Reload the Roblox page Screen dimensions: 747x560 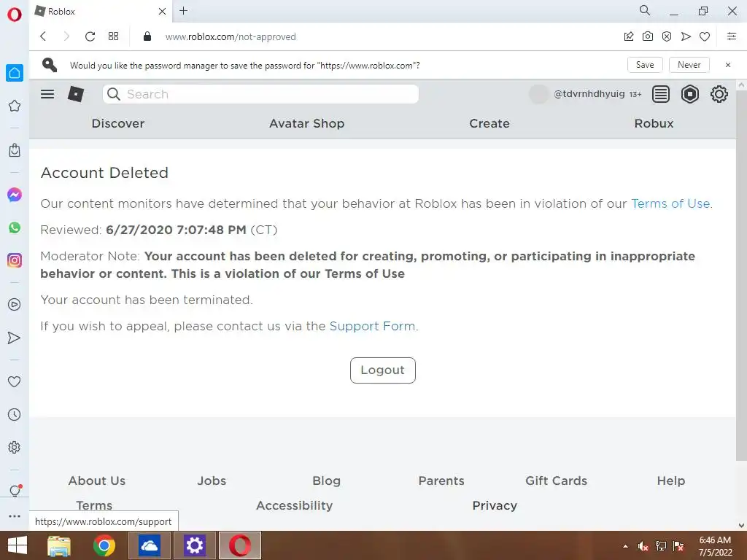(90, 36)
